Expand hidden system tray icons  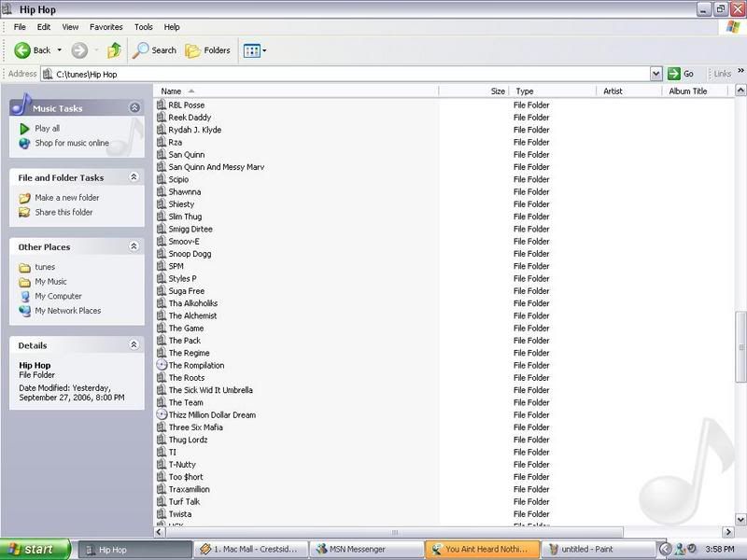[665, 549]
